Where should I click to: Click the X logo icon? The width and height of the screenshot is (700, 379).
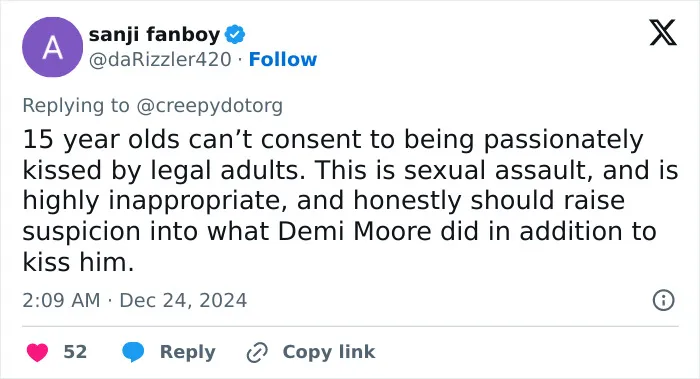(x=663, y=33)
